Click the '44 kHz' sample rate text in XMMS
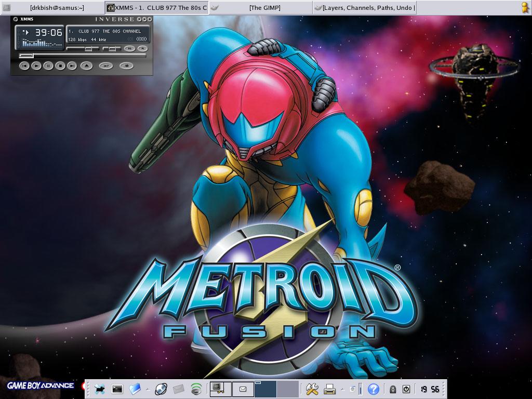 point(98,39)
